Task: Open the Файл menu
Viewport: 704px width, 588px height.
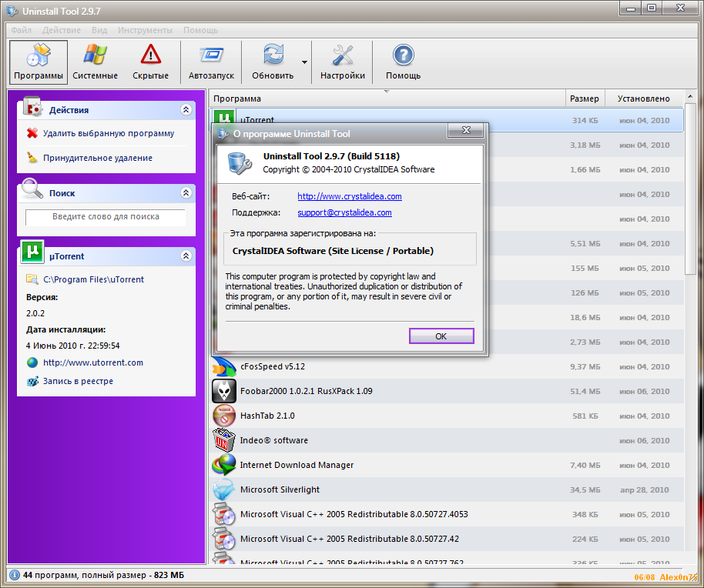Action: (x=21, y=30)
